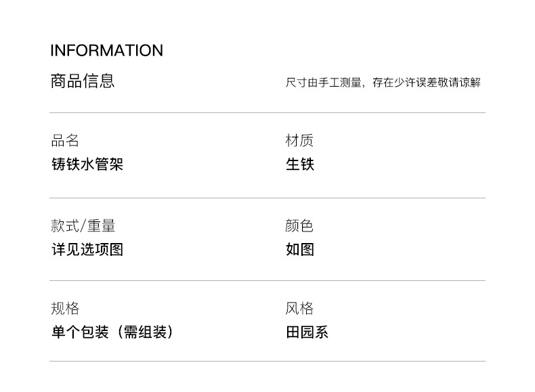The height and width of the screenshot is (392, 535).
Task: Select the 如图 color value
Action: (300, 250)
